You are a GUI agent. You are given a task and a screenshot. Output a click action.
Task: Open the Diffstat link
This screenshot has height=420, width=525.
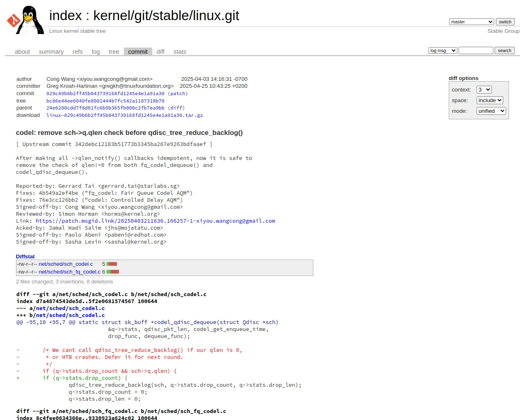(x=25, y=257)
